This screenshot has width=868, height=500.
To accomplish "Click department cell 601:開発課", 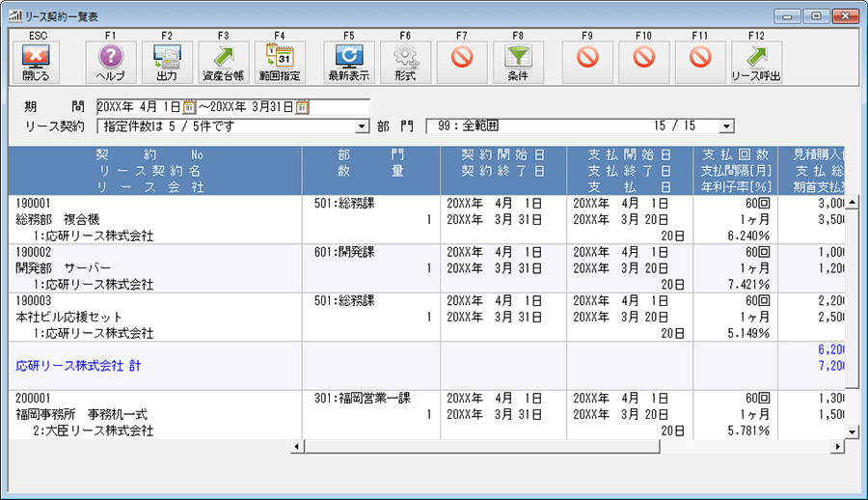I will (x=344, y=252).
